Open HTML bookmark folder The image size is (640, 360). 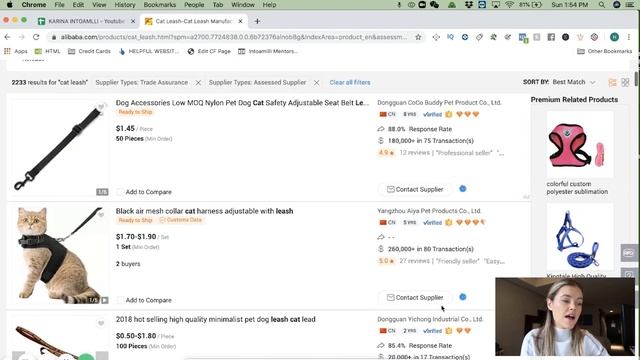pyautogui.click(x=47, y=51)
